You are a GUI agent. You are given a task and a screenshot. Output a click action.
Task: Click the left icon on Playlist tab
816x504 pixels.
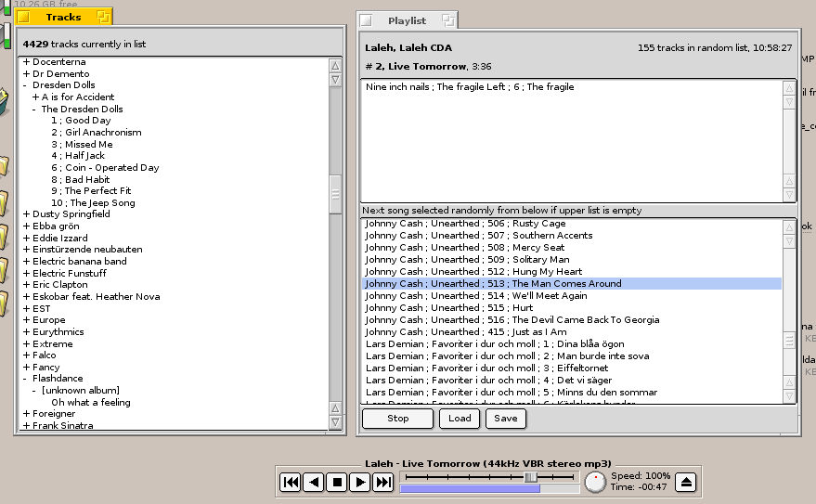point(366,20)
